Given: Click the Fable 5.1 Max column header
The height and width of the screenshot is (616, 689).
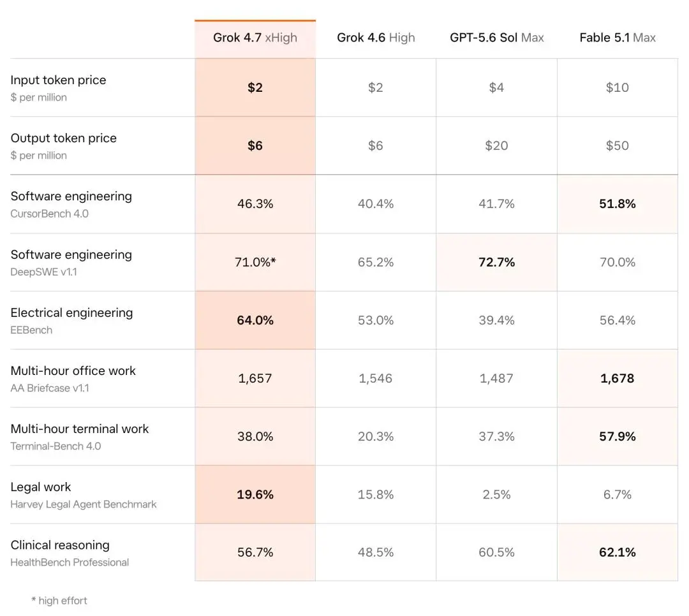Looking at the screenshot, I should [x=618, y=38].
